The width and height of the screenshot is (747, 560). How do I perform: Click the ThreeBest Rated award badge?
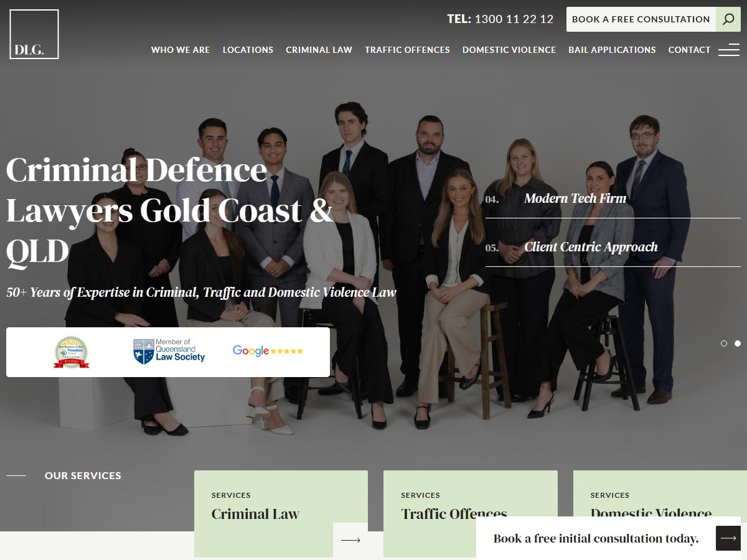pos(71,352)
